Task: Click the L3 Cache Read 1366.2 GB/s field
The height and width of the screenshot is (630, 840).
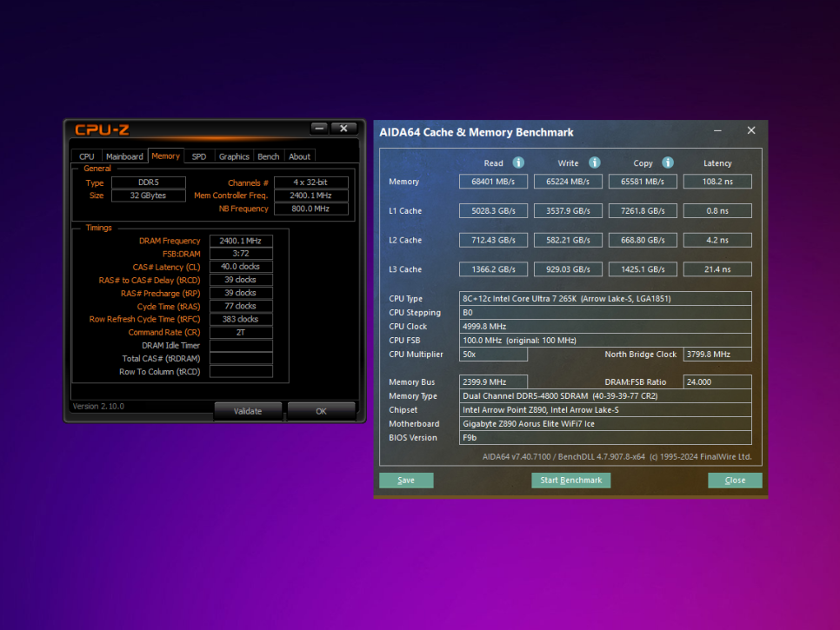Action: click(x=493, y=269)
